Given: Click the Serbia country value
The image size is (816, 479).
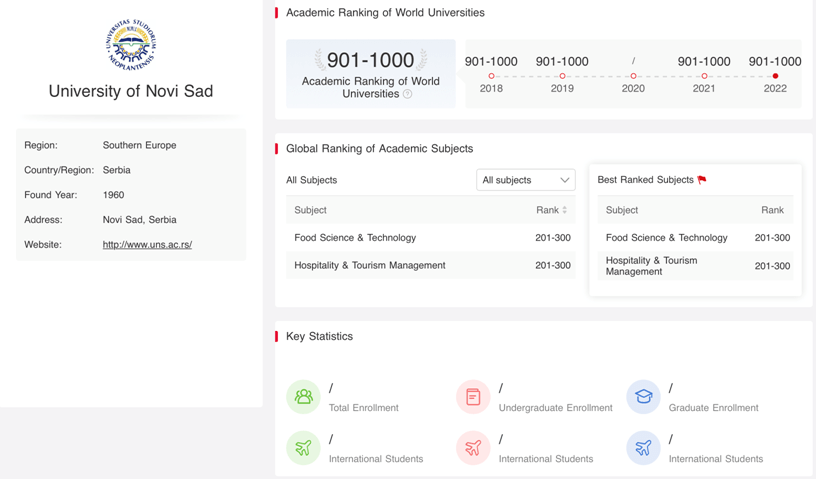Looking at the screenshot, I should click(117, 170).
